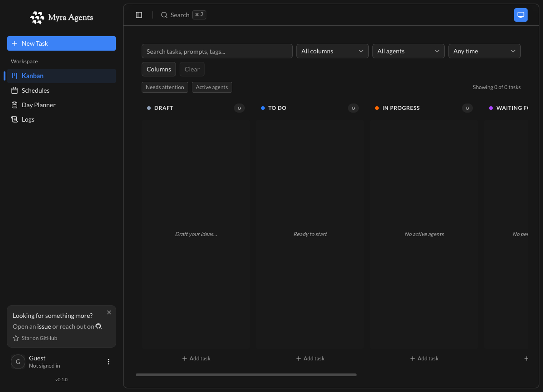The width and height of the screenshot is (543, 392).
Task: Focus the Search tasks, prompts, tags field
Action: tap(217, 51)
